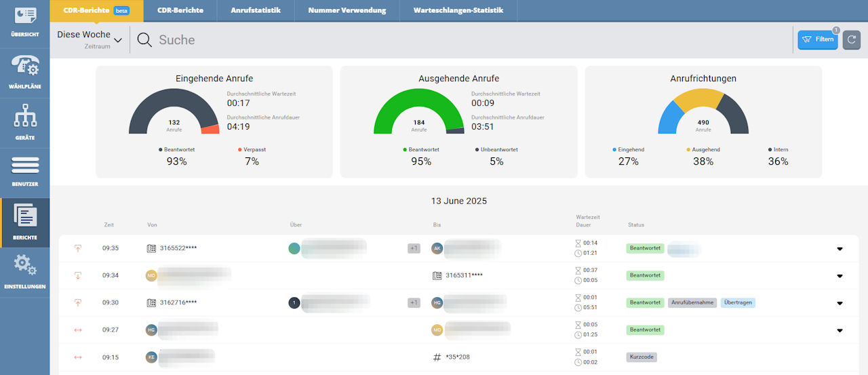The width and height of the screenshot is (868, 375).
Task: Open the Diese Woche time range dropdown
Action: click(90, 39)
